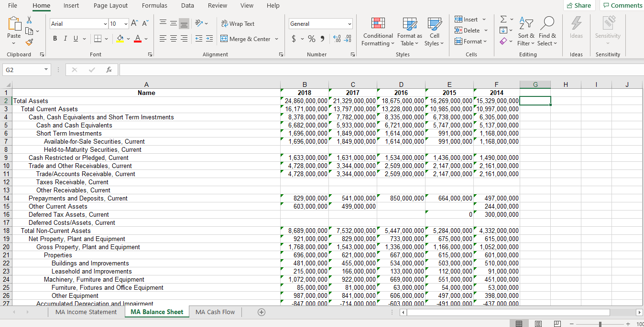This screenshot has width=644, height=327.
Task: Open the text orientation options
Action: pyautogui.click(x=200, y=23)
